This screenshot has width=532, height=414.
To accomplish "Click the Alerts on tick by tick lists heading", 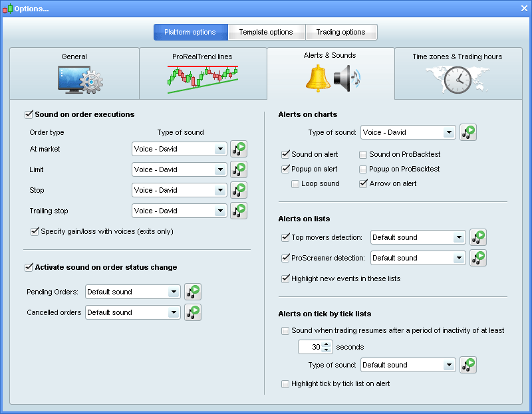I will tap(325, 314).
